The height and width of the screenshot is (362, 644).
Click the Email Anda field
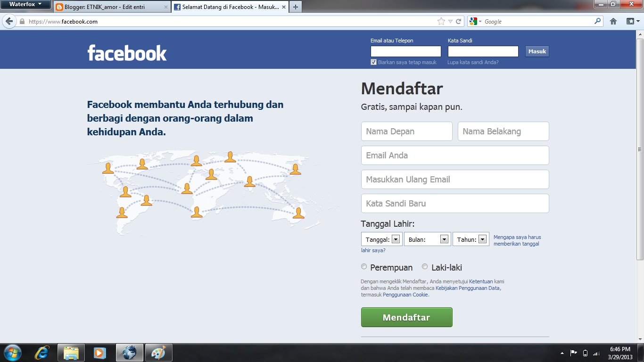(455, 155)
